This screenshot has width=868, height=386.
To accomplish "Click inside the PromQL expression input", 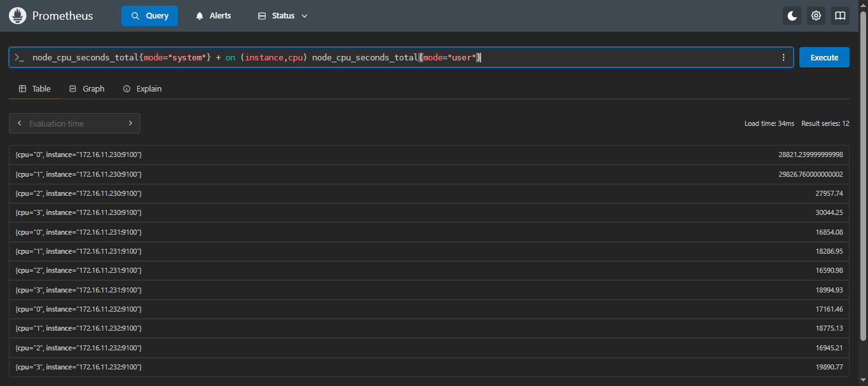I will 381,57.
